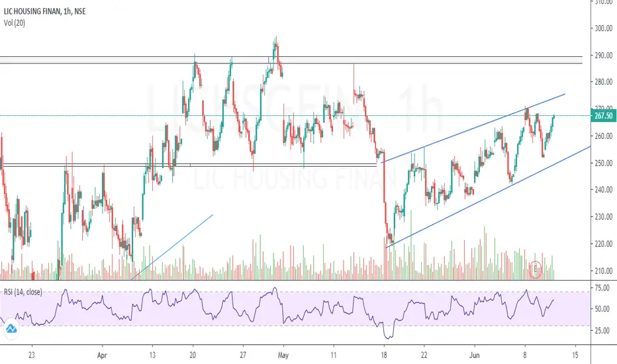Viewport: 617px width, 364px height.
Task: Click the blue cloud icon in RSI pane
Action: 11,328
